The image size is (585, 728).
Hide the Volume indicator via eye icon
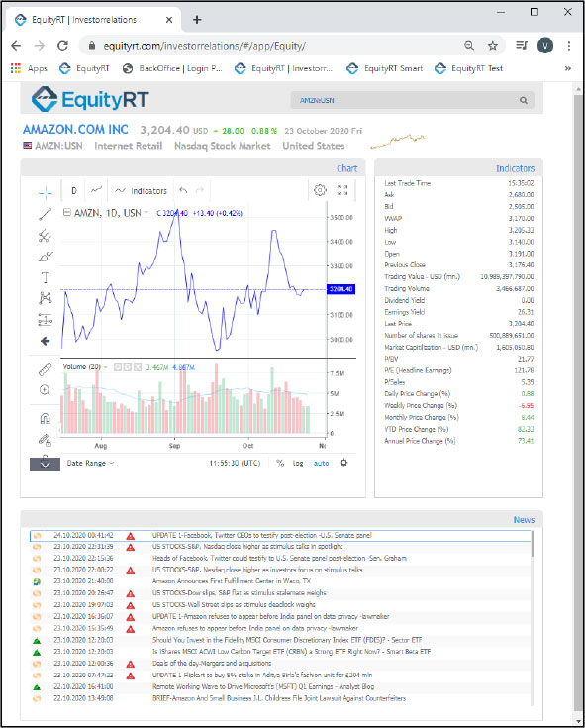click(x=118, y=367)
